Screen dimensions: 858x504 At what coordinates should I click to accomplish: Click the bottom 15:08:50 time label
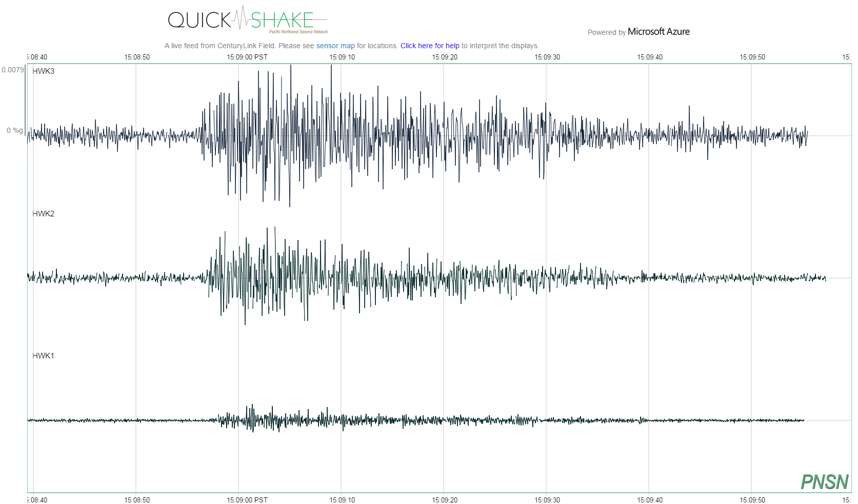(x=137, y=500)
